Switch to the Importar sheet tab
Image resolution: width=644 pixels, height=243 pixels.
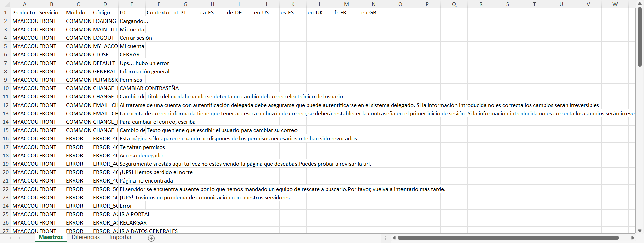[120, 237]
